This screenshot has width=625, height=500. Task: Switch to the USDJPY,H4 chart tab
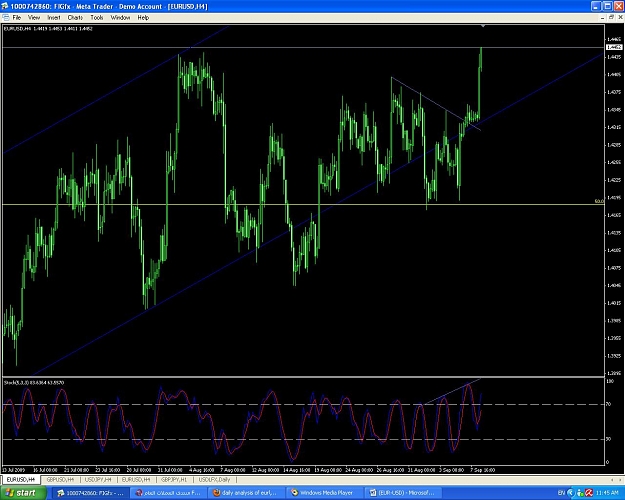pyautogui.click(x=98, y=480)
